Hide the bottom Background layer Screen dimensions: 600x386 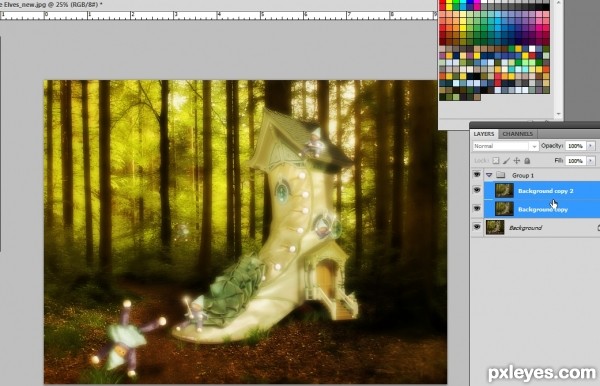point(477,227)
